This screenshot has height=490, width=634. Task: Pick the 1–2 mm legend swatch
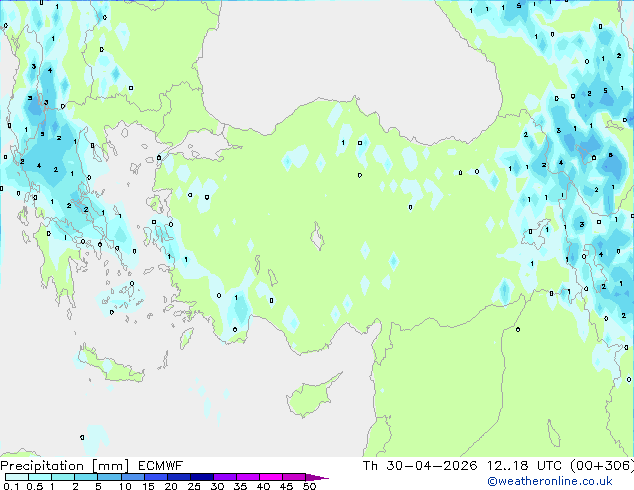63,477
